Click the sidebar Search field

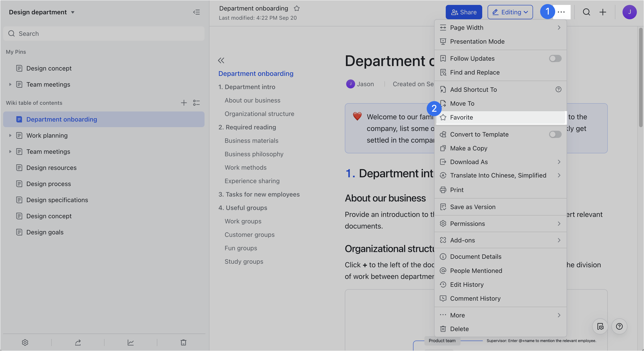pos(104,34)
